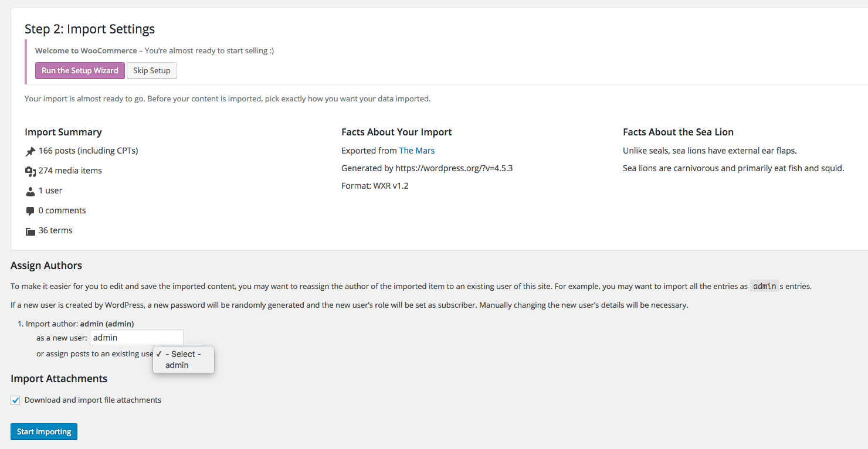Choose the '- Select -' option in the dropdown
Screen dimensions: 868x449
(183, 354)
